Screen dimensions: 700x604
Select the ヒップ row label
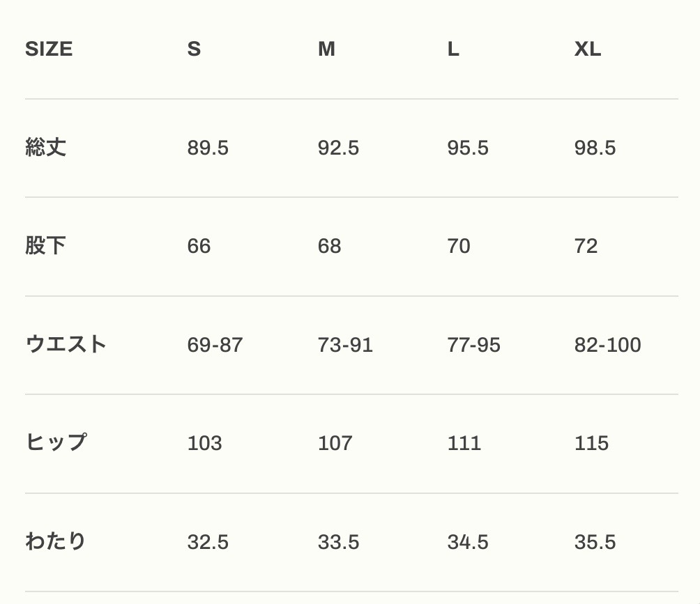tap(56, 443)
